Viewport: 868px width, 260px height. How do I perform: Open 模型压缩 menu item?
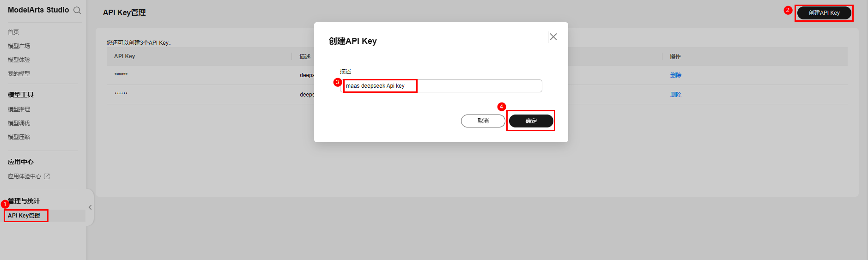[19, 137]
